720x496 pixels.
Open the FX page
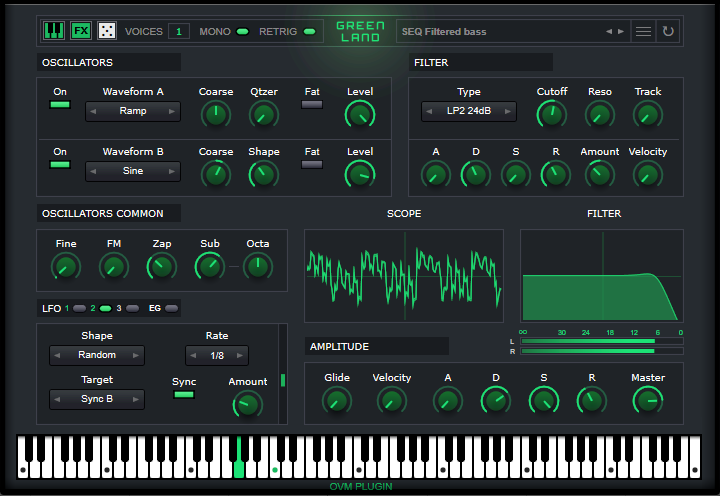click(81, 31)
